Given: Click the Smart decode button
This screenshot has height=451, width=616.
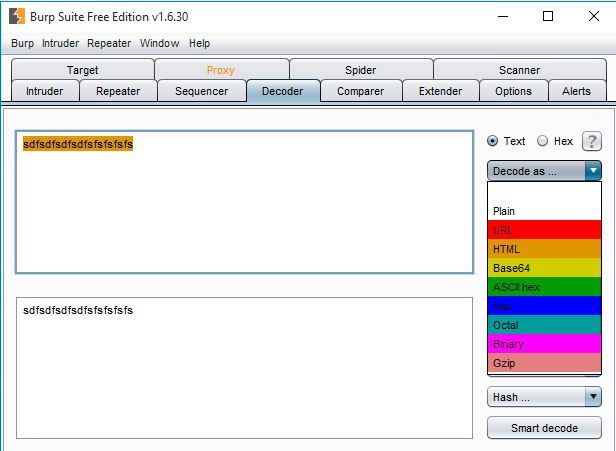Looking at the screenshot, I should 544,427.
